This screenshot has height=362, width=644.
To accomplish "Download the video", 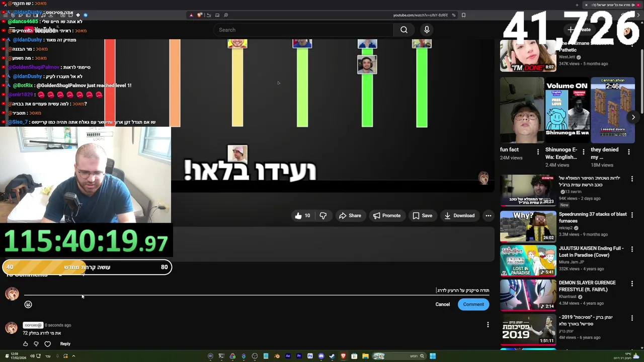I will (x=459, y=216).
